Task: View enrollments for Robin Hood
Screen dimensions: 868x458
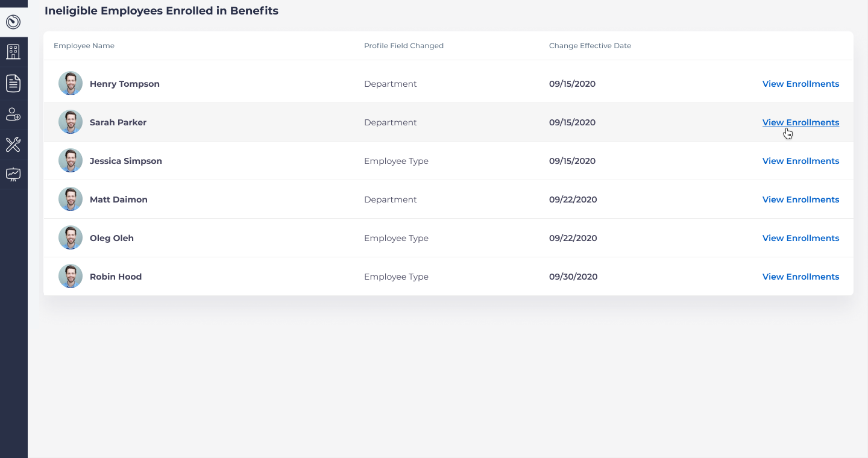Action: [x=800, y=277]
